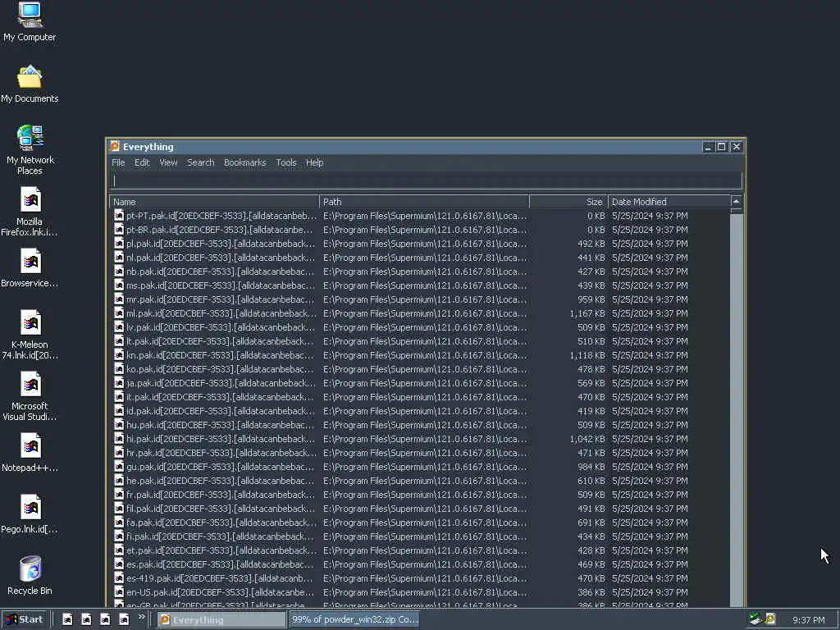This screenshot has width=840, height=630.
Task: Select the pt-BR.pak file row name
Action: pos(220,230)
